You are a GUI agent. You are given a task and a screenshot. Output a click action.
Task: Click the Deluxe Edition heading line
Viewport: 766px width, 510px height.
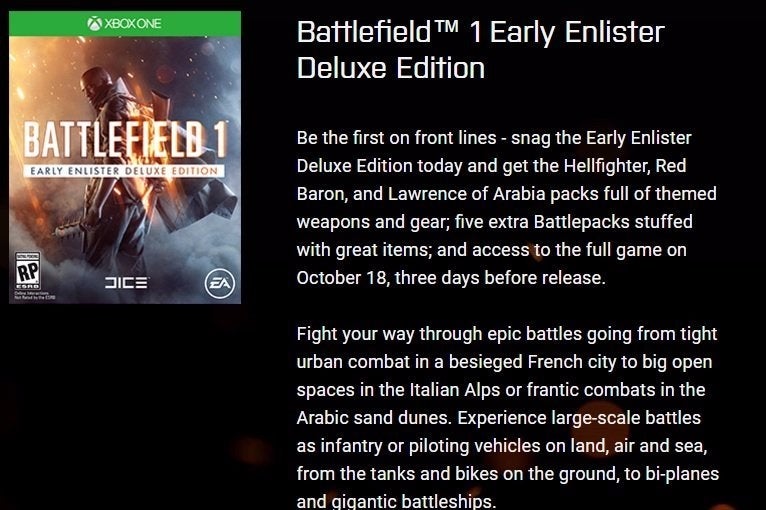tap(390, 68)
